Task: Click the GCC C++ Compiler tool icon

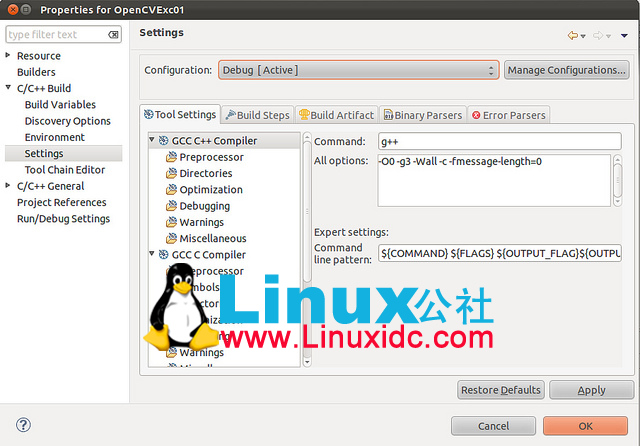Action: [164, 141]
